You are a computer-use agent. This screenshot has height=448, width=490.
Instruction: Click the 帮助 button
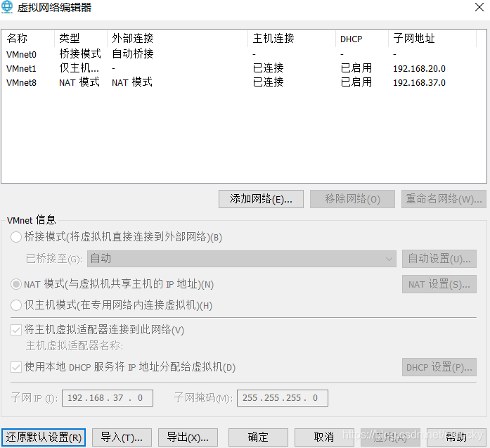tap(456, 437)
